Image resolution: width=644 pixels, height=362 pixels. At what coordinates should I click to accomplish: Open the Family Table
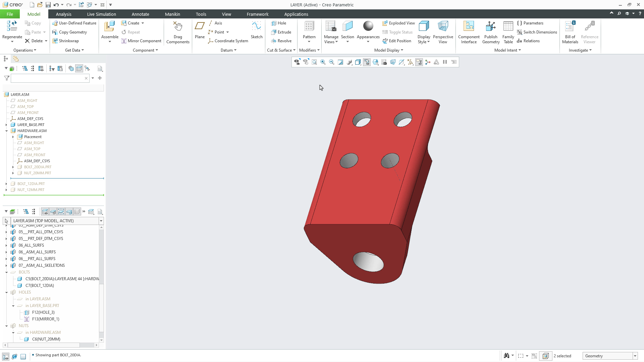coord(508,32)
